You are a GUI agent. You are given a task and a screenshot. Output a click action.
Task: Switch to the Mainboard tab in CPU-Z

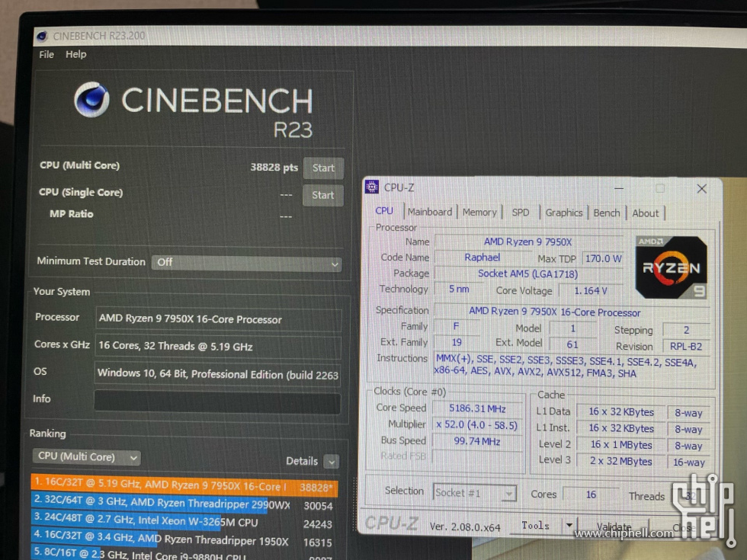tap(430, 212)
